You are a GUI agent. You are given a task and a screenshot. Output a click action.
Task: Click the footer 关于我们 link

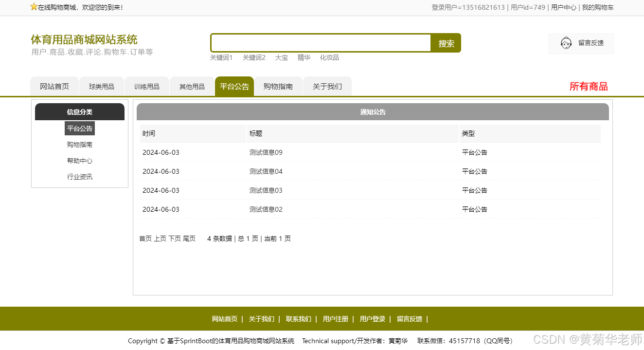tap(262, 319)
